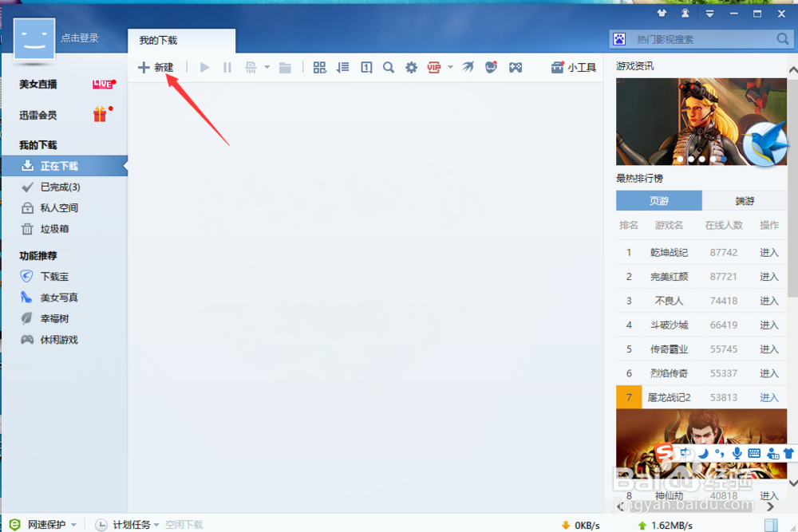This screenshot has height=532, width=798.
Task: Toggle Sogou 中 Chinese input mode
Action: click(x=685, y=453)
